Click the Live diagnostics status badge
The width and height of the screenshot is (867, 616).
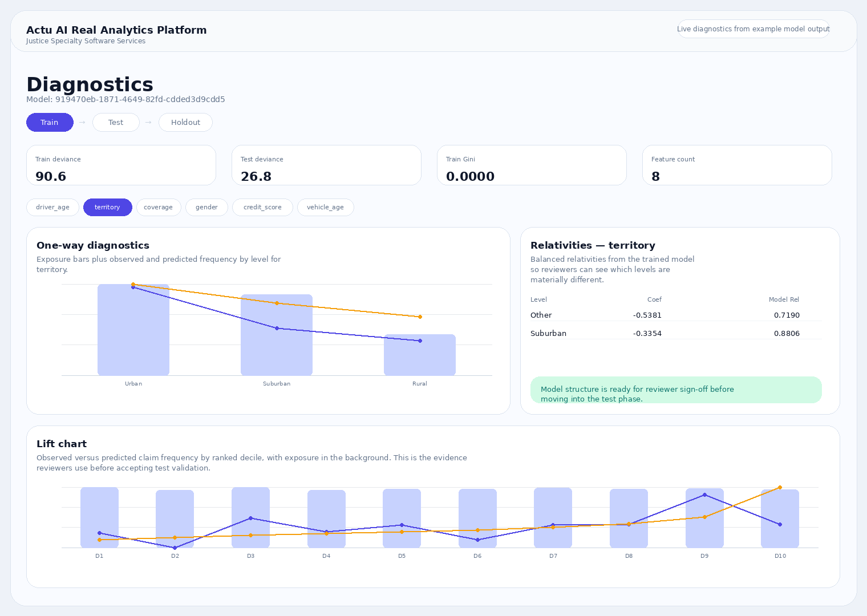(x=753, y=29)
